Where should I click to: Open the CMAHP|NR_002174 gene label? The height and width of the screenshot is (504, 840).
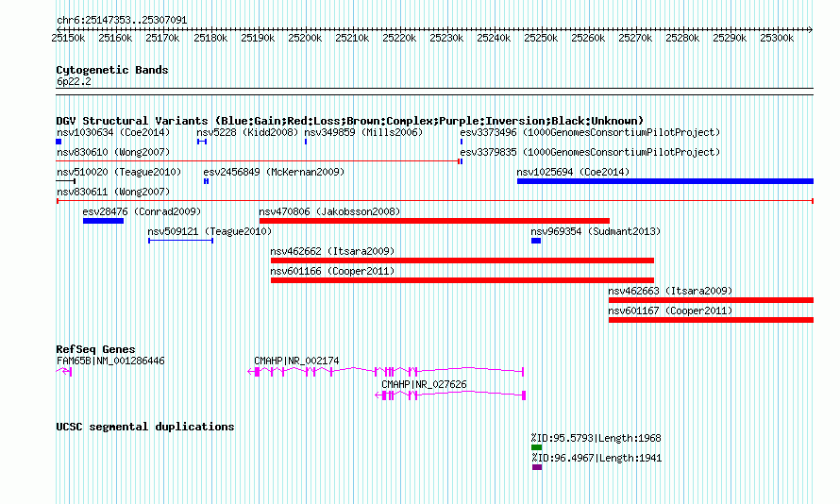[296, 361]
